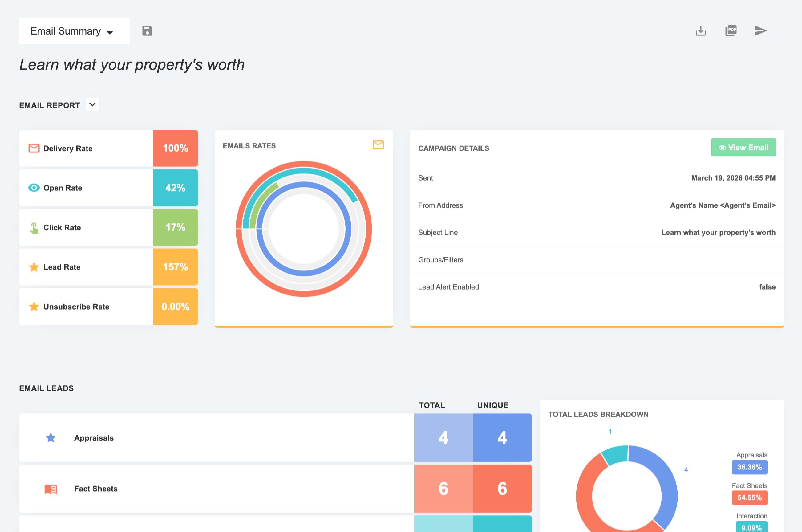
Task: Click the Fact Sheets book icon
Action: pos(51,489)
